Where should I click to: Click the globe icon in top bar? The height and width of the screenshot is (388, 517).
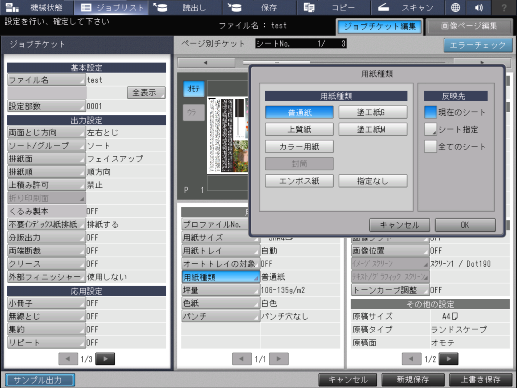(455, 7)
